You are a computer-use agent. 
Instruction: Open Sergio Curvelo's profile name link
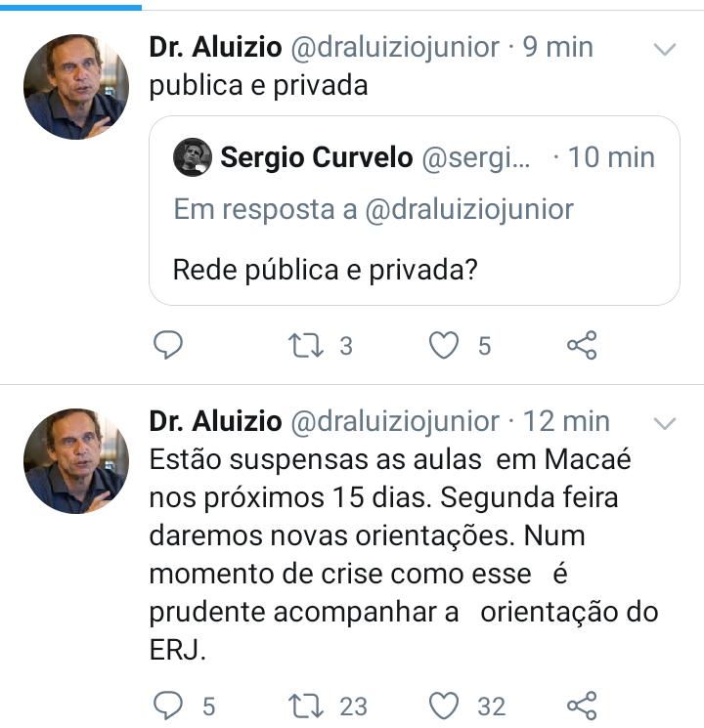pyautogui.click(x=317, y=158)
